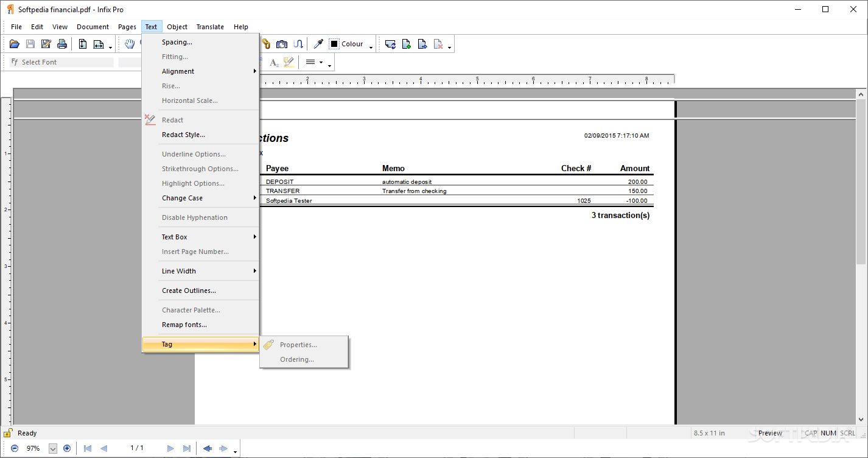Print the document using printer icon
This screenshot has height=458, width=868.
[x=62, y=44]
